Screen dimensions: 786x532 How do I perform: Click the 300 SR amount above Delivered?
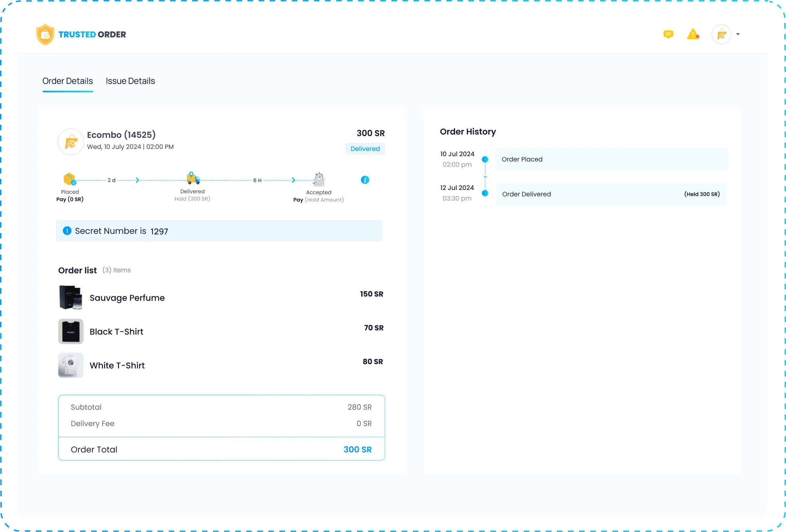[371, 133]
